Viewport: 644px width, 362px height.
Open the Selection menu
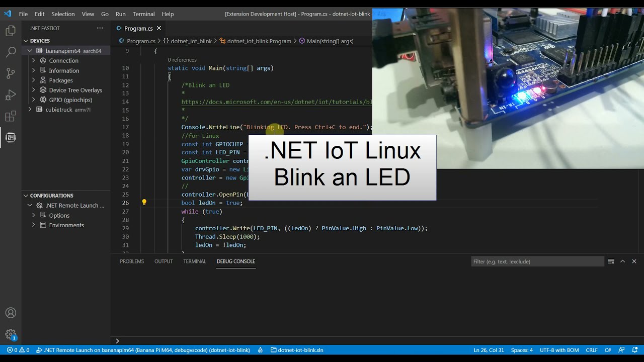pos(63,14)
